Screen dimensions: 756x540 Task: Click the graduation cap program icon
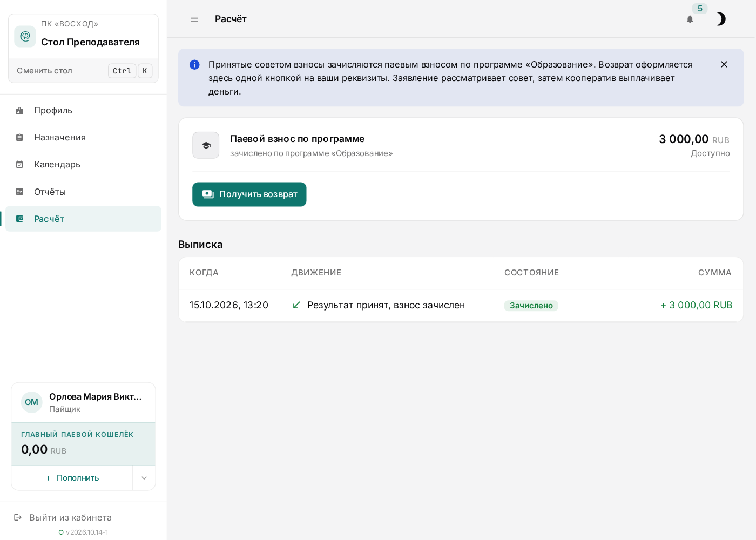click(206, 145)
